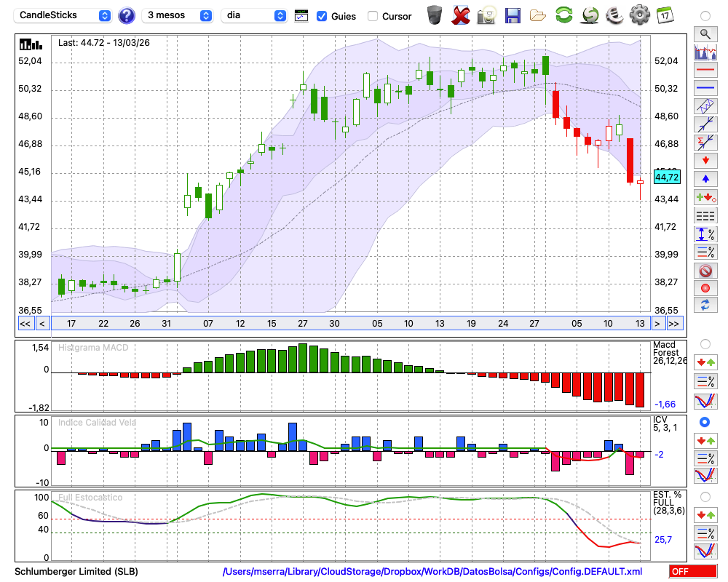
Task: Select the radio button beside main chart
Action: 705,16
